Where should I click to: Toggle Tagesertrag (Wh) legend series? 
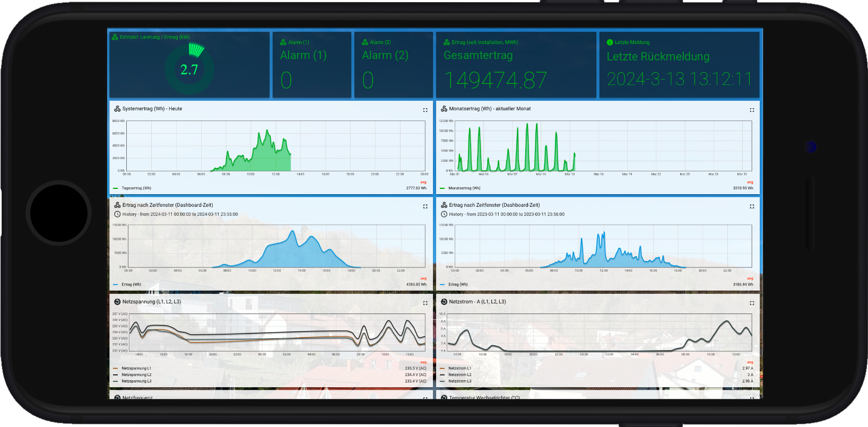coord(132,188)
